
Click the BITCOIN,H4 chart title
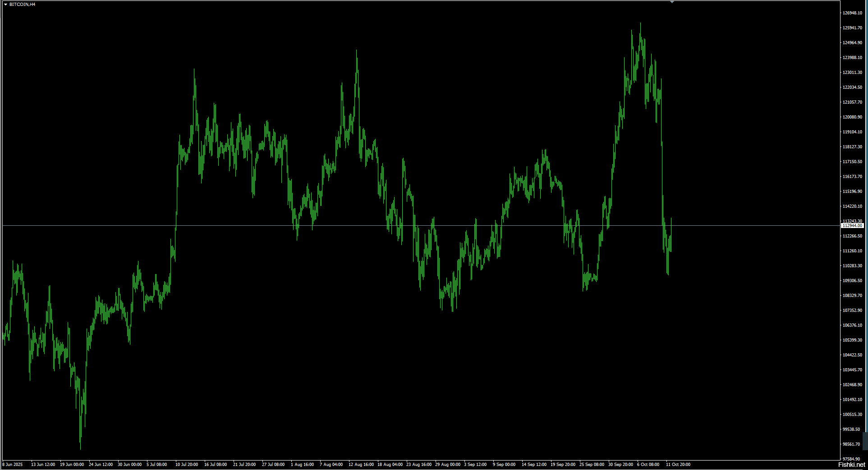[x=22, y=5]
